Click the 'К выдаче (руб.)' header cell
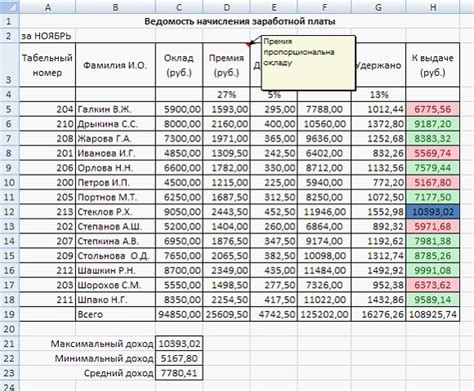The image size is (474, 391). (433, 65)
